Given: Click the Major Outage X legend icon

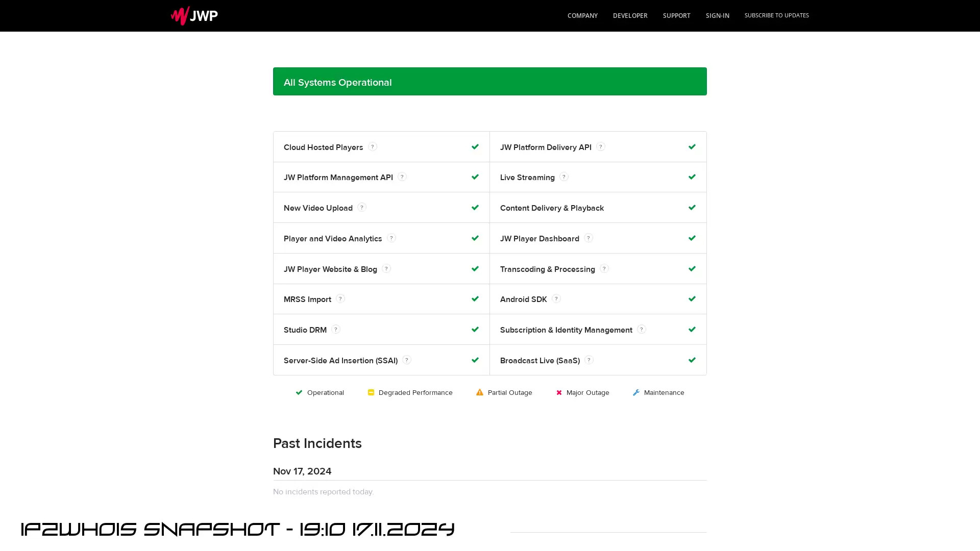Looking at the screenshot, I should [559, 393].
